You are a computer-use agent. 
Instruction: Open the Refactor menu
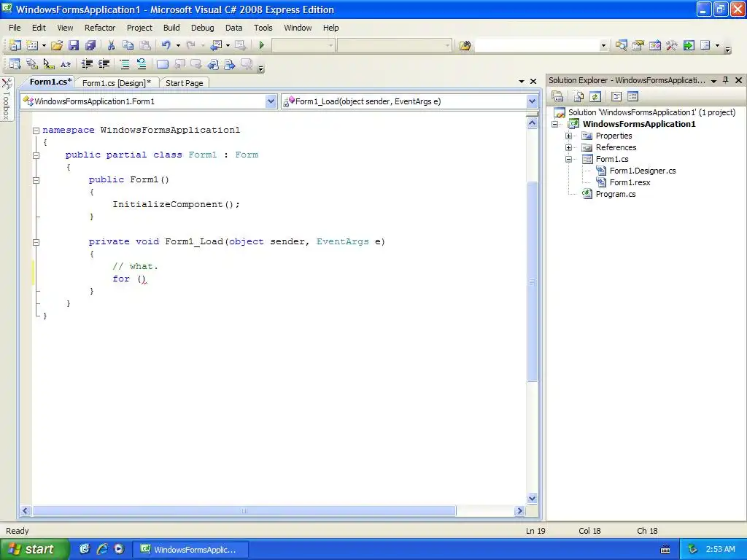99,28
